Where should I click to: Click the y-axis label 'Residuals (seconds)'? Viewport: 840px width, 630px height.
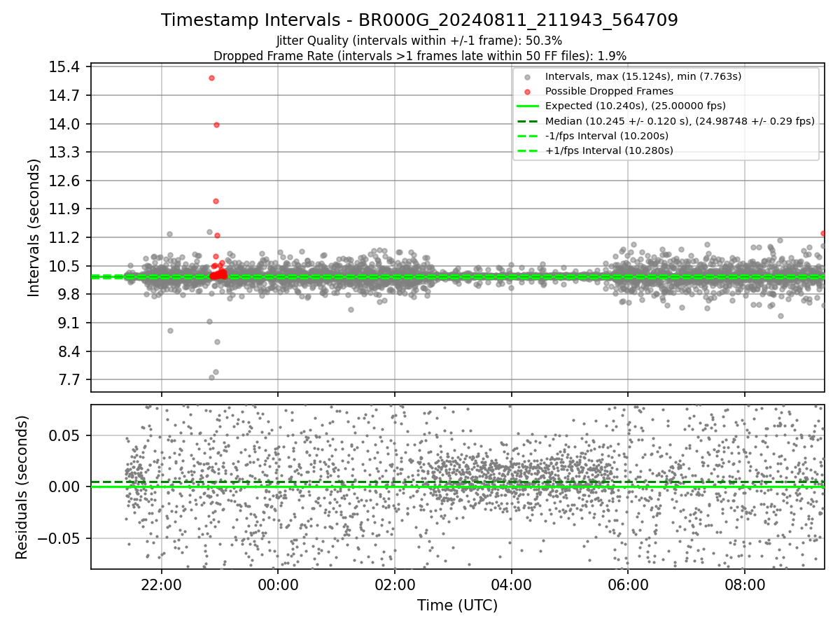pos(22,487)
